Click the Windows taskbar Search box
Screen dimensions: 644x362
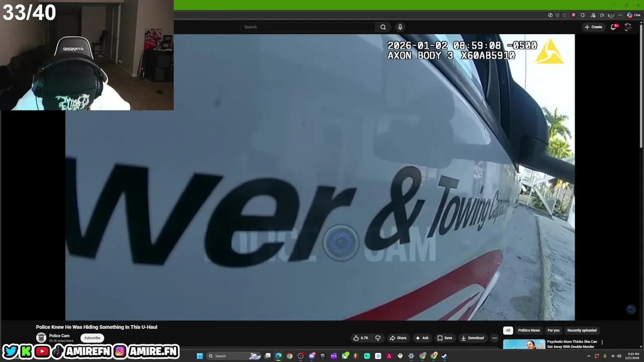pyautogui.click(x=234, y=356)
